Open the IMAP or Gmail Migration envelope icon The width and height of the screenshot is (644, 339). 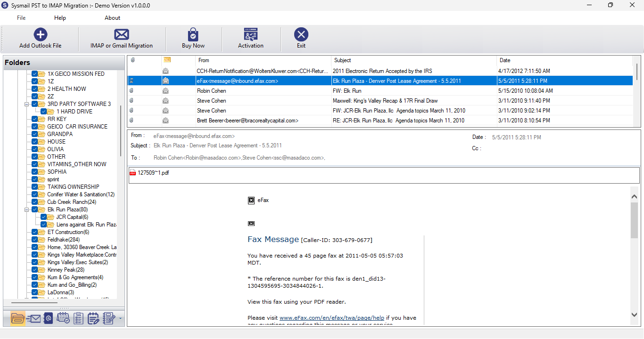pyautogui.click(x=122, y=34)
